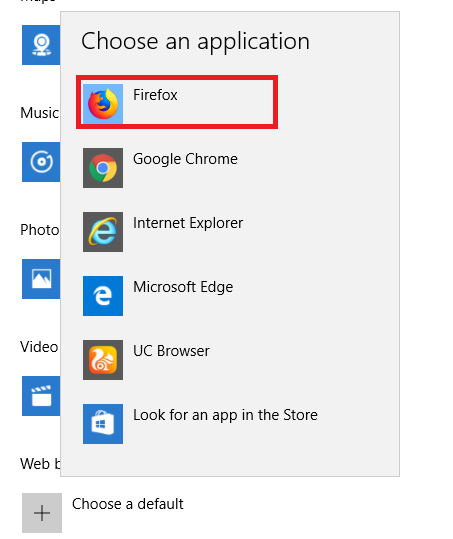The height and width of the screenshot is (539, 453).
Task: Click the plus icon for web browser
Action: [x=42, y=513]
